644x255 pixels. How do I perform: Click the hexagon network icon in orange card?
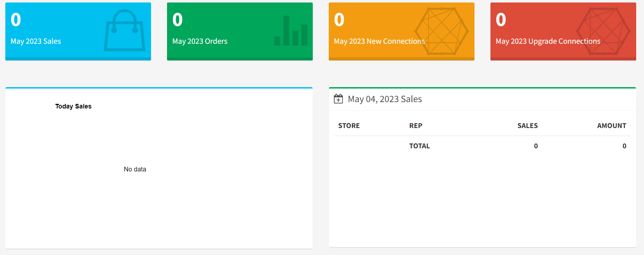441,31
